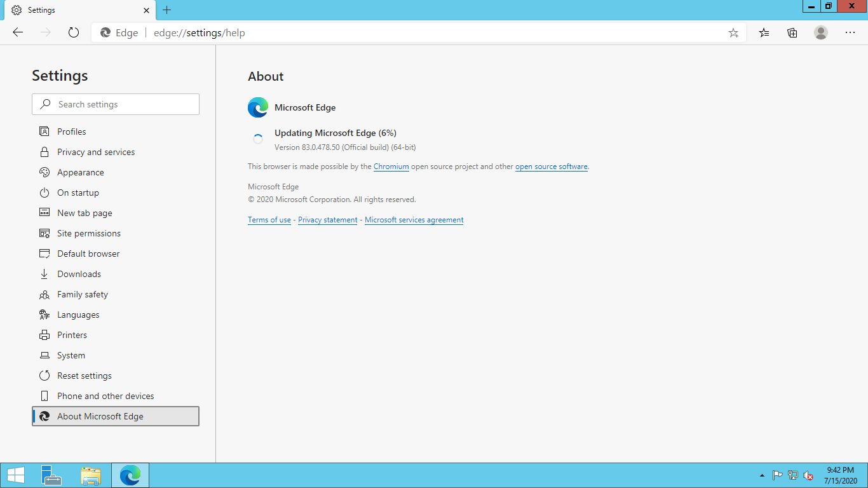The height and width of the screenshot is (488, 868).
Task: Open the Collections icon in the toolbar
Action: pyautogui.click(x=792, y=32)
